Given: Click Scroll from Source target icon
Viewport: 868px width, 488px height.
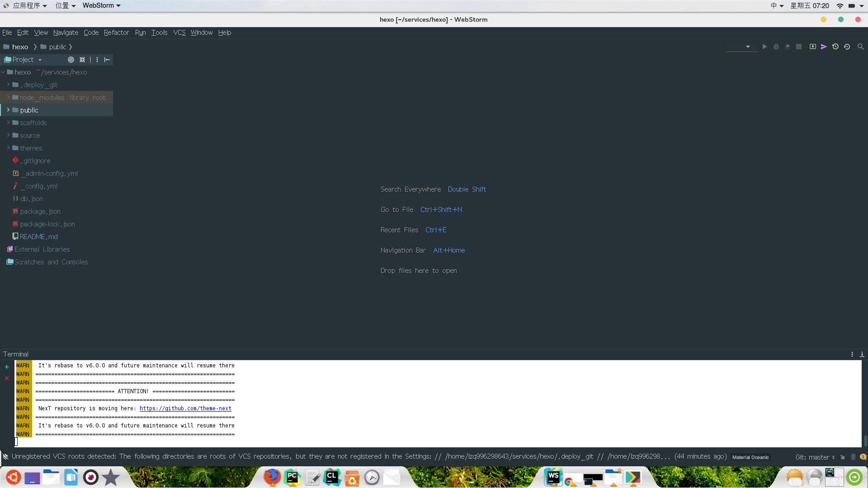Looking at the screenshot, I should (x=71, y=60).
